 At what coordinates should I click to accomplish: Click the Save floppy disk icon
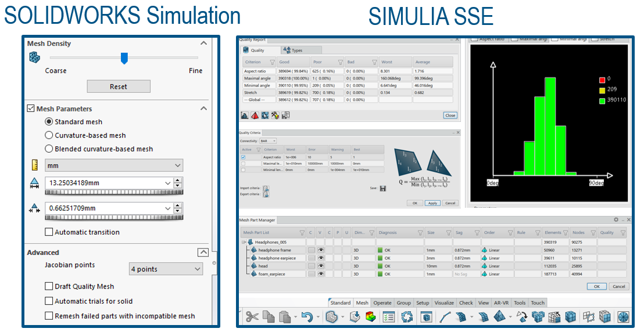click(382, 188)
